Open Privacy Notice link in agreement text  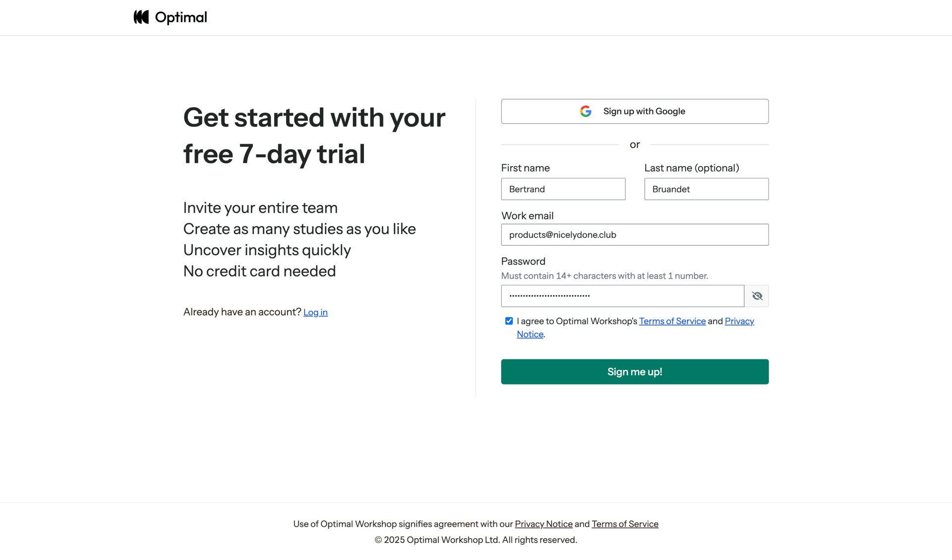point(739,321)
